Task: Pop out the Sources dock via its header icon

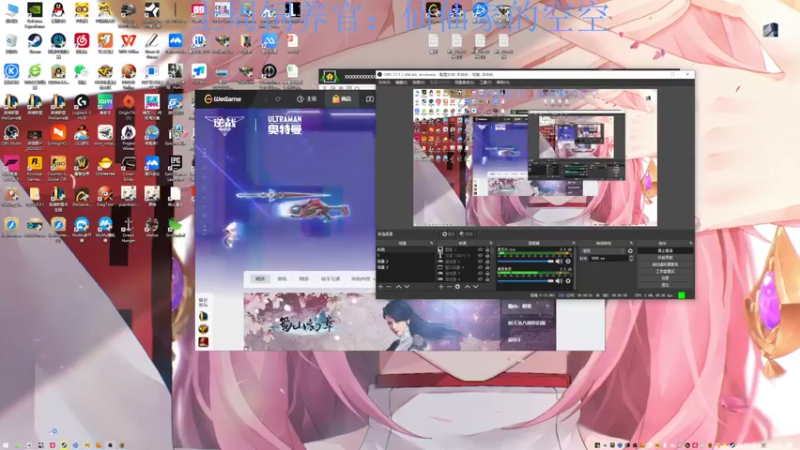Action: (491, 243)
